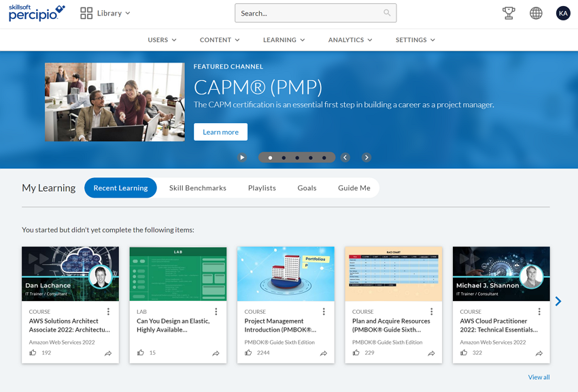578x392 pixels.
Task: Open the Dan Lachance course thumbnail
Action: pos(71,274)
